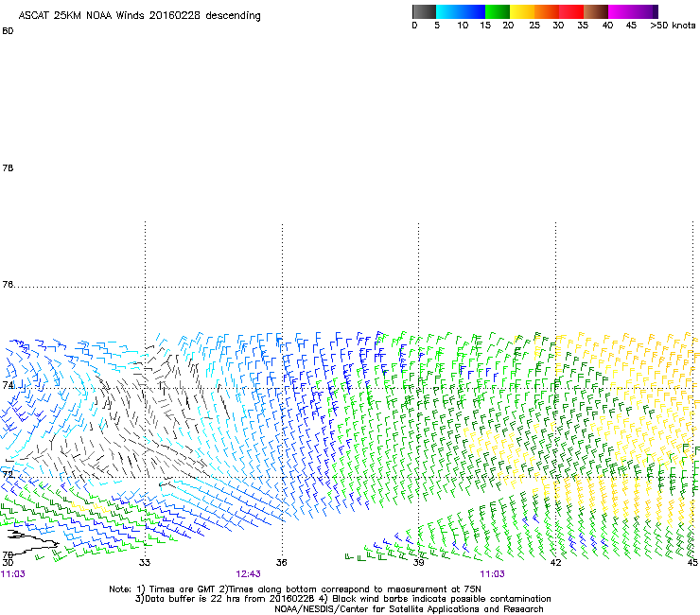Image resolution: width=700 pixels, height=615 pixels.
Task: Select the longitude label 42
Action: (555, 563)
